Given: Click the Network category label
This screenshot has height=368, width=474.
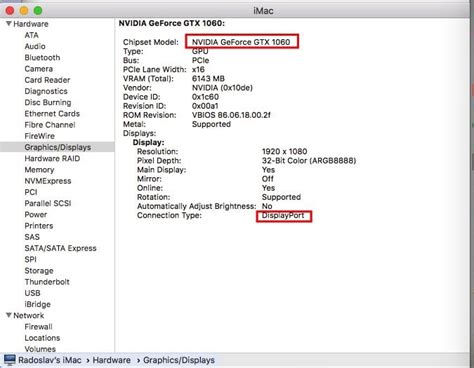Looking at the screenshot, I should point(28,315).
